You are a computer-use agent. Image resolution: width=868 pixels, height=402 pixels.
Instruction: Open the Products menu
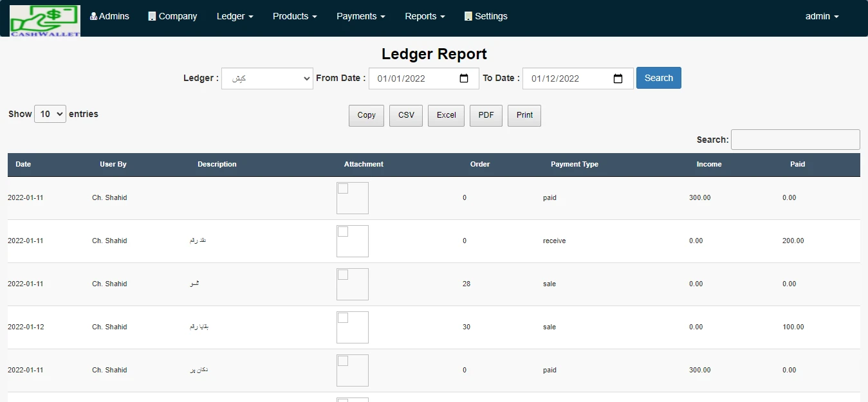point(295,16)
